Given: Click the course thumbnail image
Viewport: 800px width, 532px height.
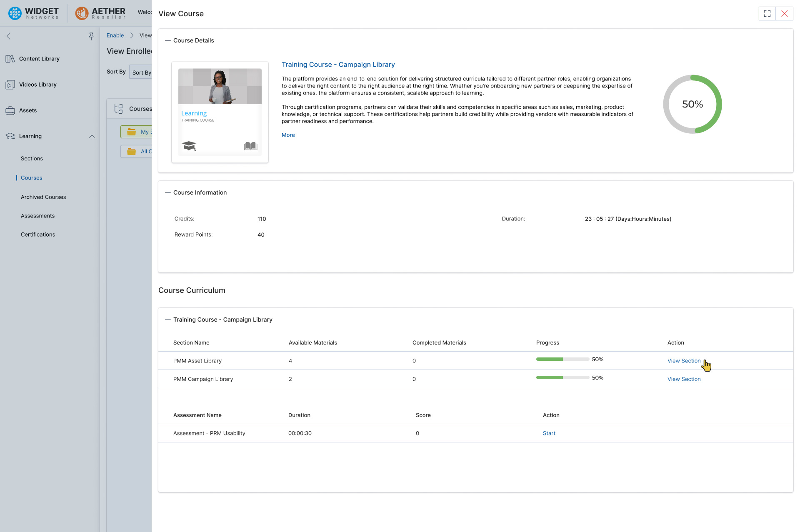Looking at the screenshot, I should (x=220, y=86).
